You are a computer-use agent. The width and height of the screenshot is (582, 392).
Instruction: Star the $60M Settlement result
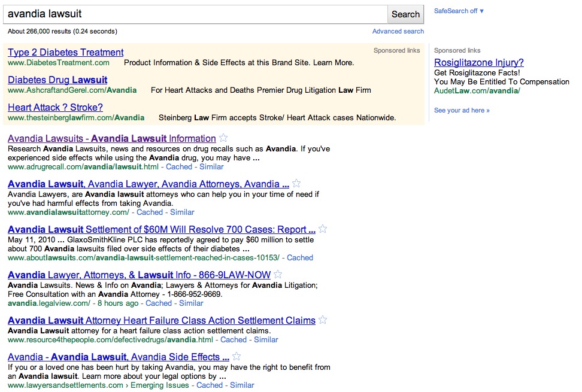(323, 229)
